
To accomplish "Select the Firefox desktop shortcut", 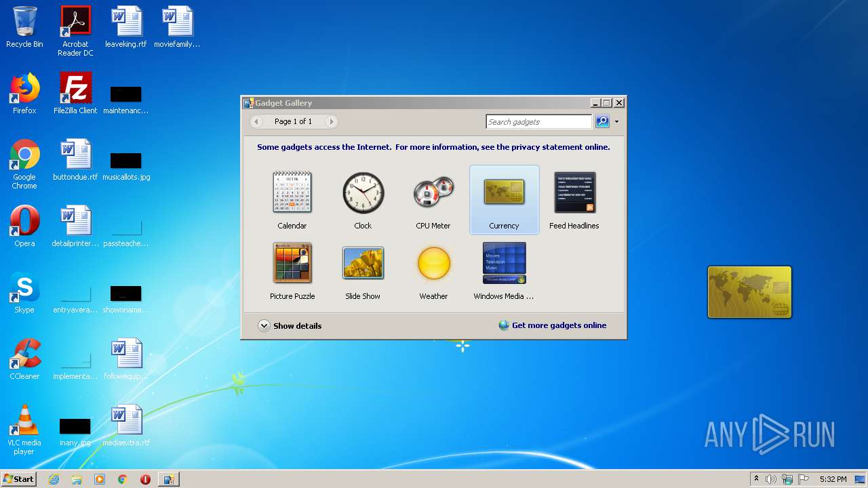I will 24,94.
